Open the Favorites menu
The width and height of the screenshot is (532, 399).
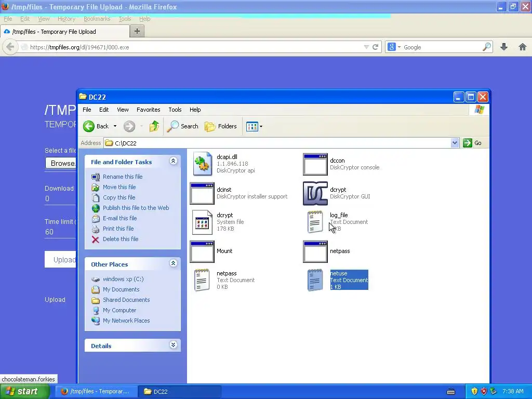coord(148,110)
